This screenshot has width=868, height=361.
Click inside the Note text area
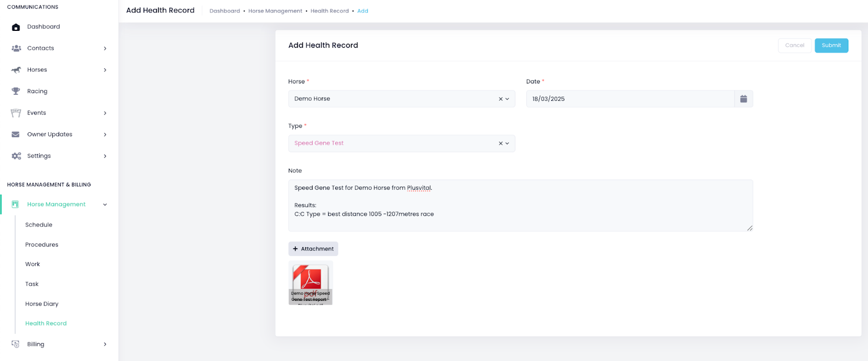click(520, 205)
